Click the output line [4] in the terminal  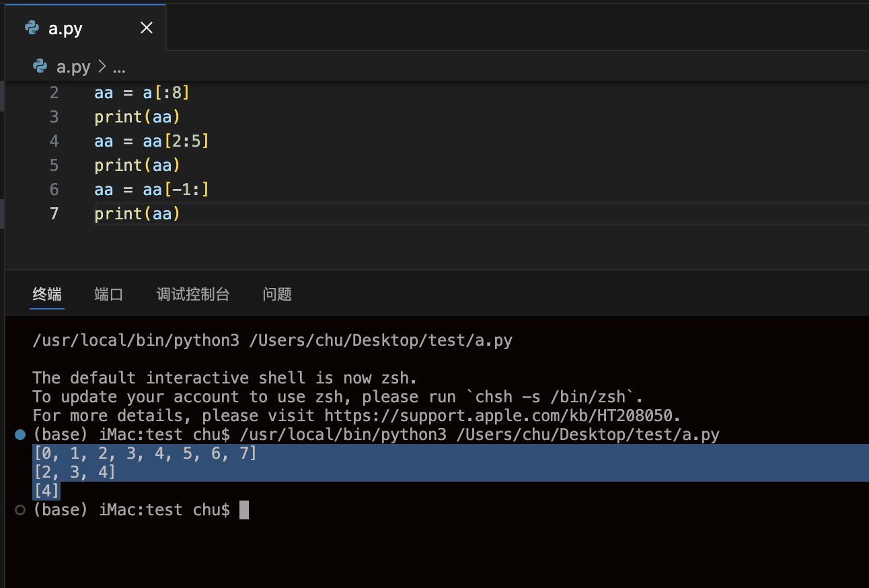46,490
